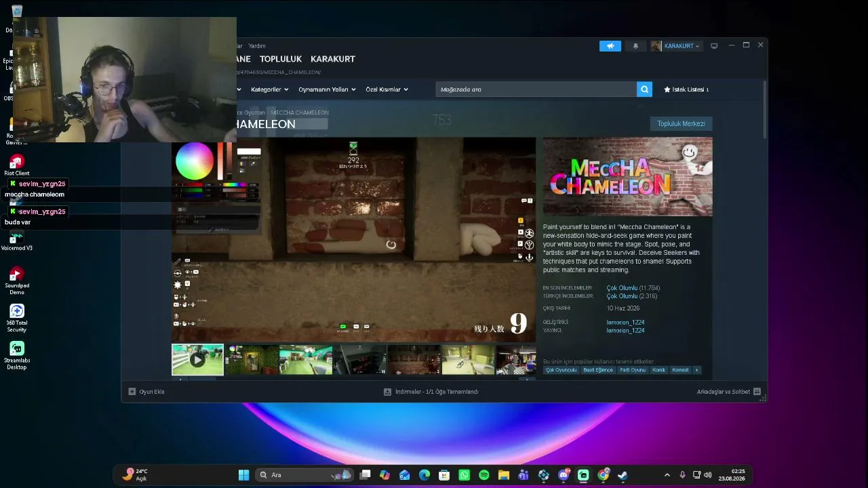
Task: Open Outlook from the taskbar
Action: pos(405,475)
